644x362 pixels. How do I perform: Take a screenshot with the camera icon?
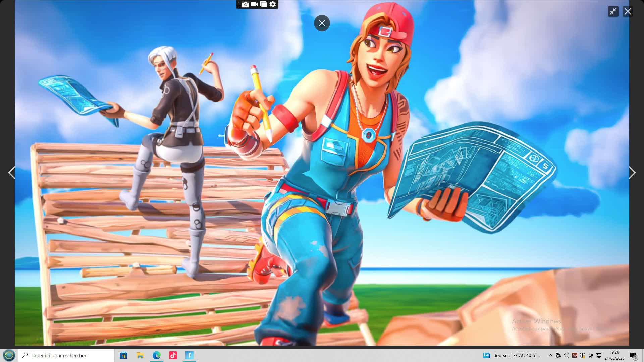(246, 4)
